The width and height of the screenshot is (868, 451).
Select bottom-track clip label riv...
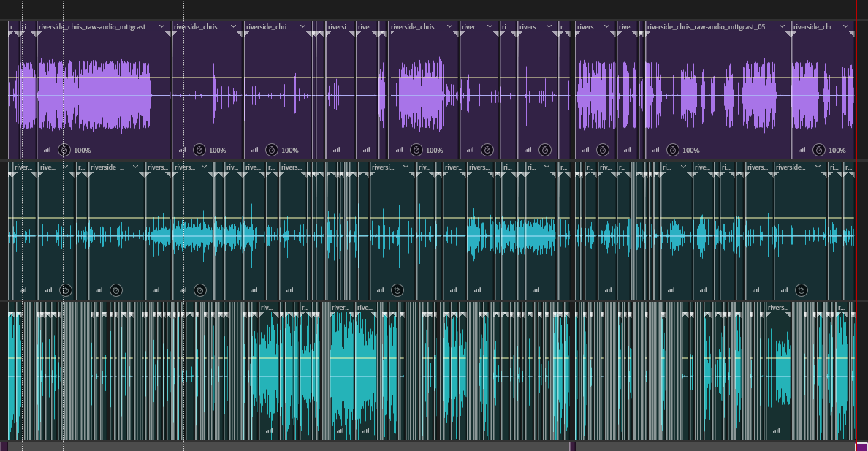[x=266, y=308]
